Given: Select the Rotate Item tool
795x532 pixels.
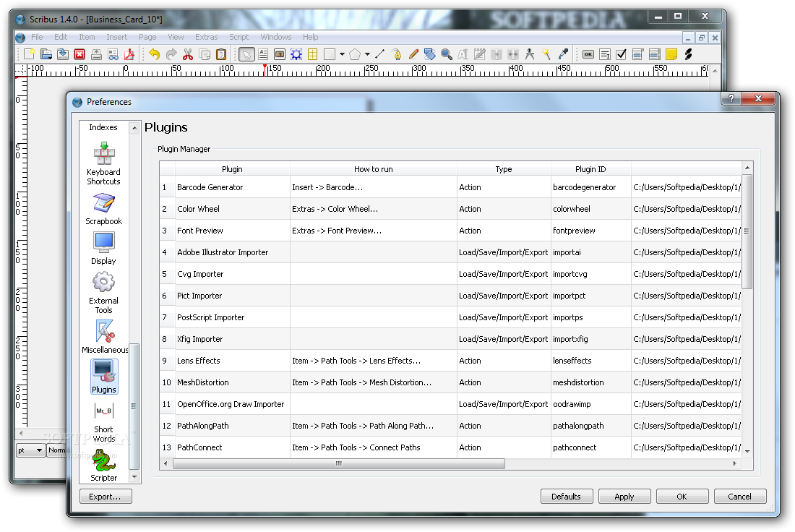Looking at the screenshot, I should coord(430,54).
